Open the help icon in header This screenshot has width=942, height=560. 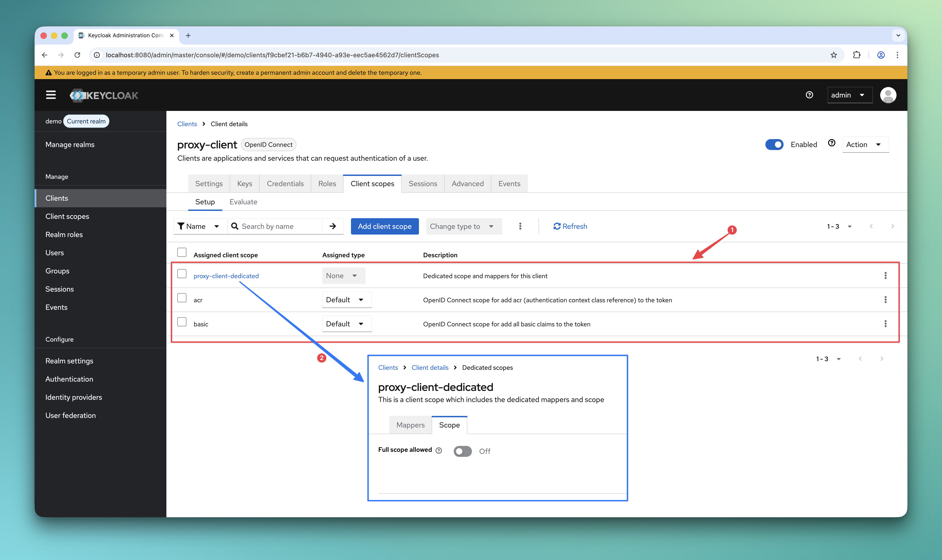(x=809, y=95)
